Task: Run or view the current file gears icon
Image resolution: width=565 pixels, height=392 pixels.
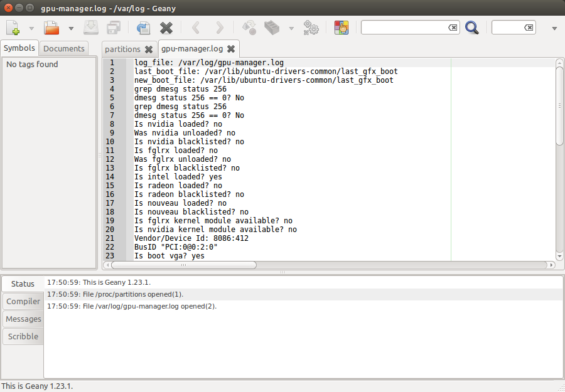Action: click(x=311, y=28)
